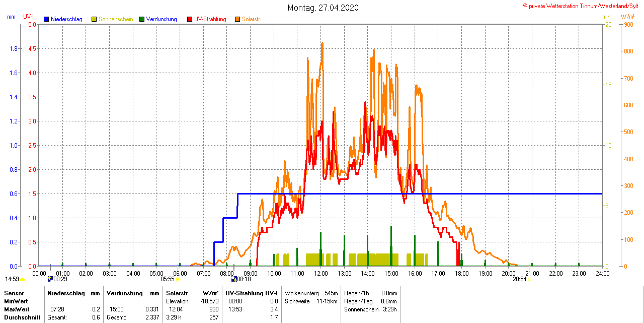Image resolution: width=644 pixels, height=323 pixels.
Task: Click the blue 'mm' axis unit label at top left
Action: point(11,17)
